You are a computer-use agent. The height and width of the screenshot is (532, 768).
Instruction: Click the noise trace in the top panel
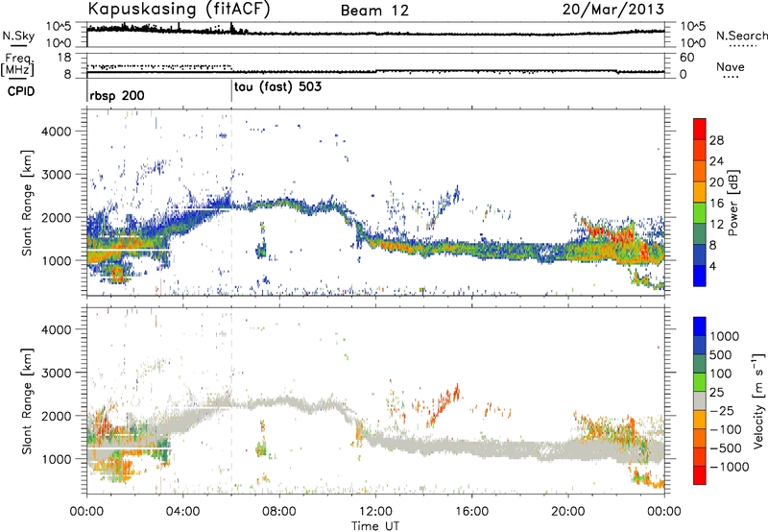pos(375,33)
